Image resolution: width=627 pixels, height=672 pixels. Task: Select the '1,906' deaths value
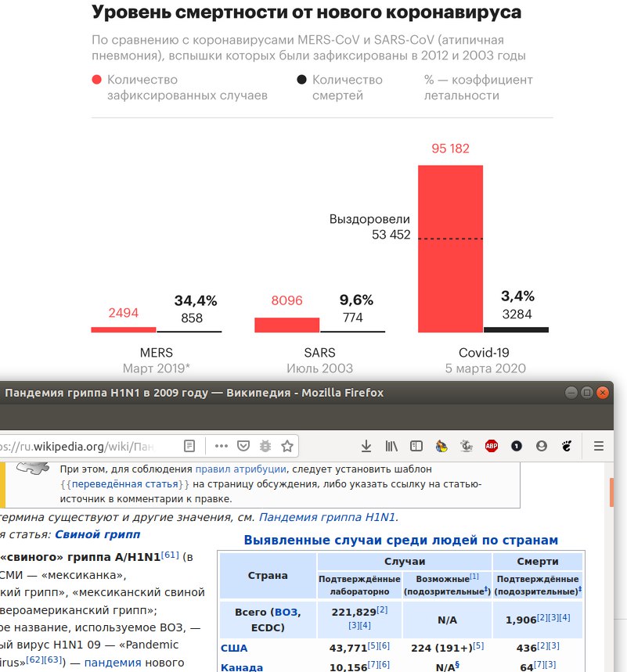521,620
